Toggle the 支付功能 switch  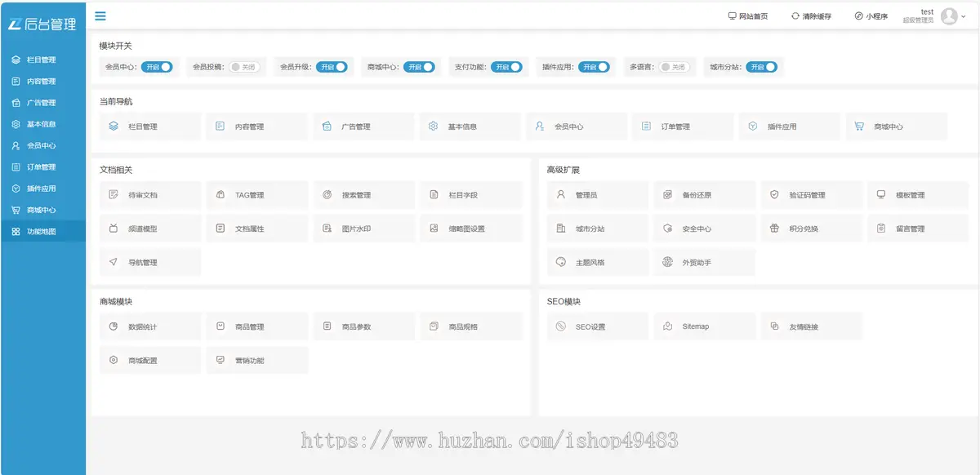pos(506,67)
